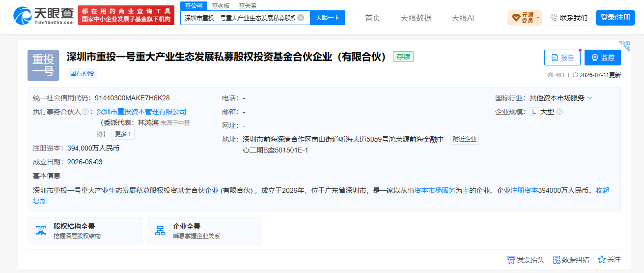Open the 股权结构全景 panel icon

pos(41,231)
